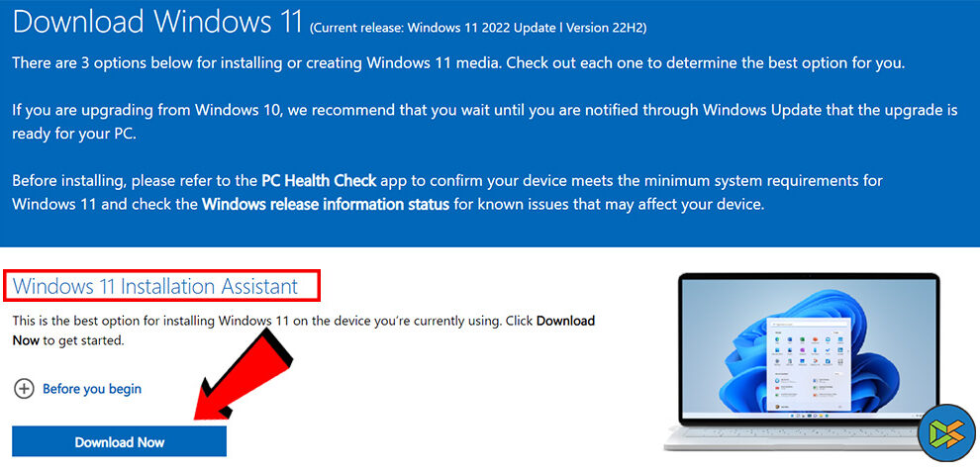The width and height of the screenshot is (980, 473).
Task: Click the bold Download Now text in description
Action: (x=304, y=331)
